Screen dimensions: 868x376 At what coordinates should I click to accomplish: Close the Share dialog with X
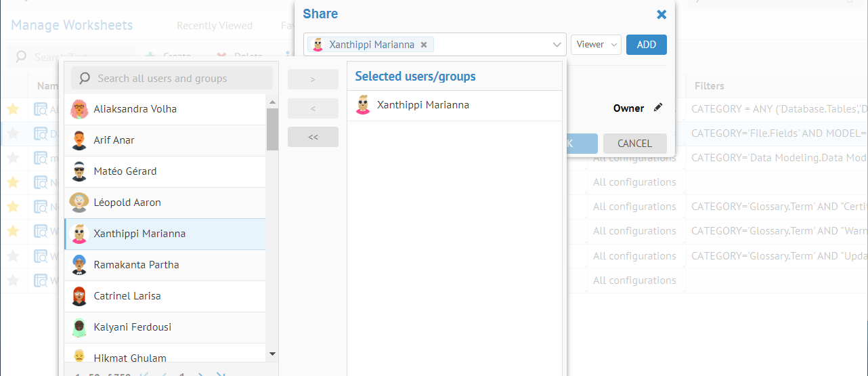(x=661, y=14)
